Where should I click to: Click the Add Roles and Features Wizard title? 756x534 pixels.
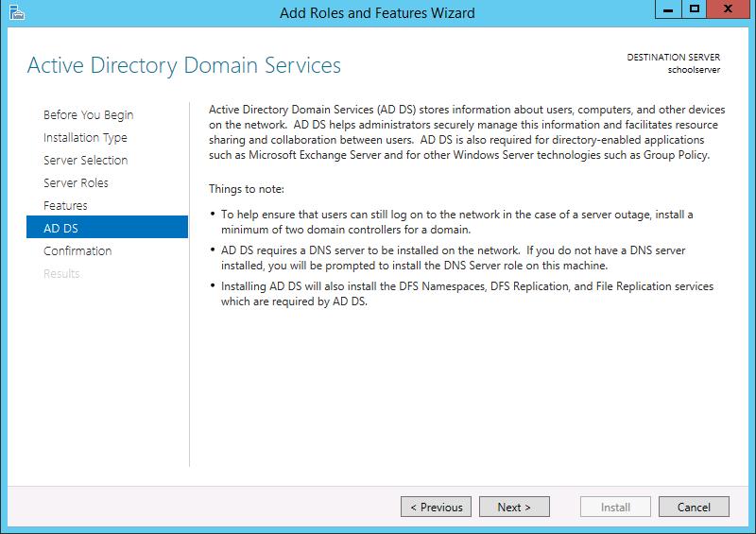(377, 12)
